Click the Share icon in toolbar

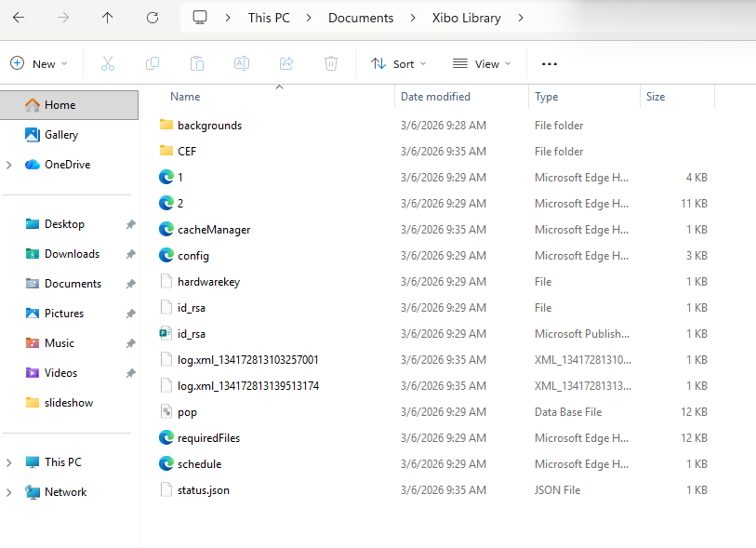click(286, 63)
